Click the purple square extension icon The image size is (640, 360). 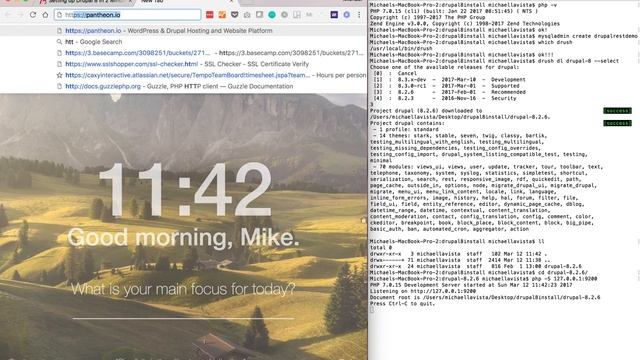(334, 15)
